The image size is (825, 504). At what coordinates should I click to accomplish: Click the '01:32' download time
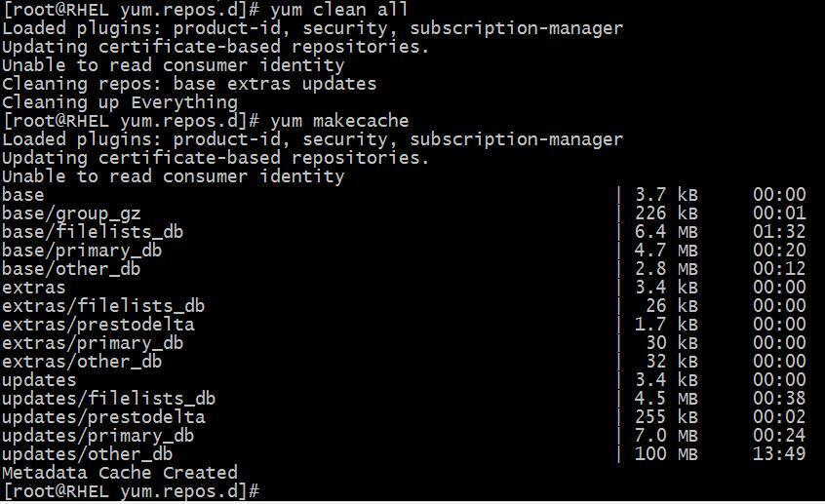click(x=779, y=232)
